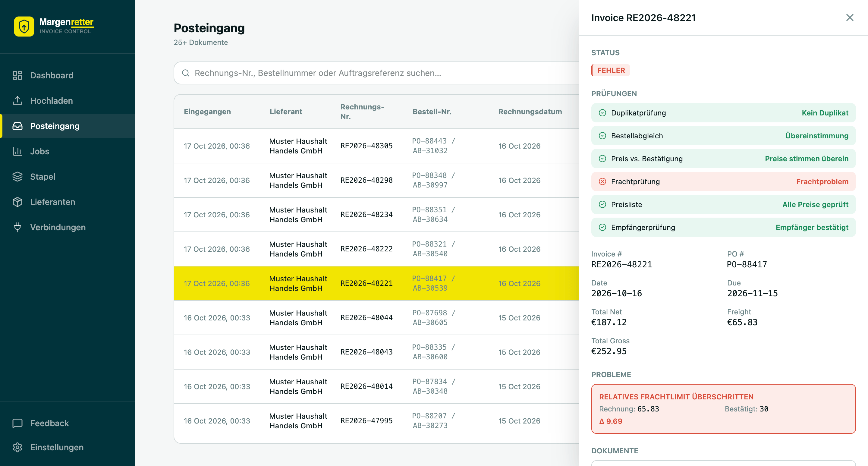Click the magnifier icon in search bar
Image resolution: width=868 pixels, height=466 pixels.
point(186,73)
